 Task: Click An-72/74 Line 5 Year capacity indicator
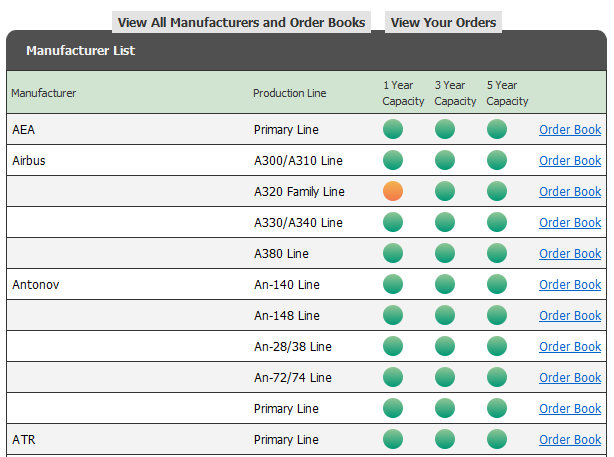(497, 377)
